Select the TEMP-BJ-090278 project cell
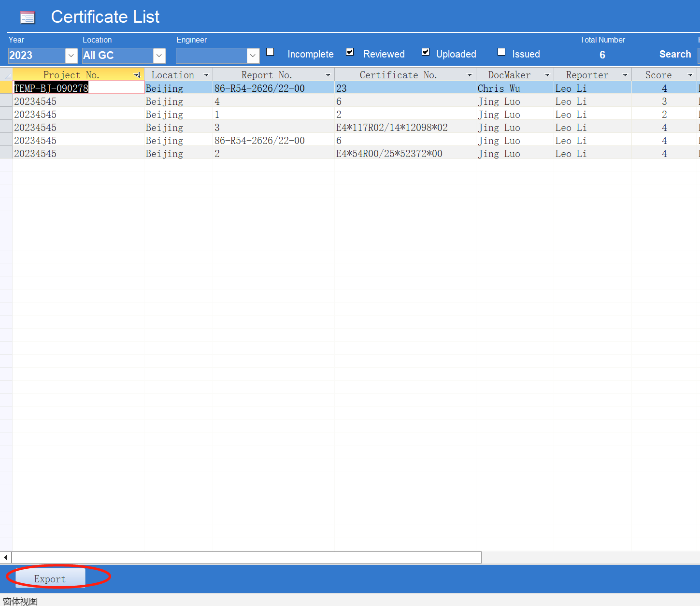Screen dimensions: 700x606 point(78,88)
